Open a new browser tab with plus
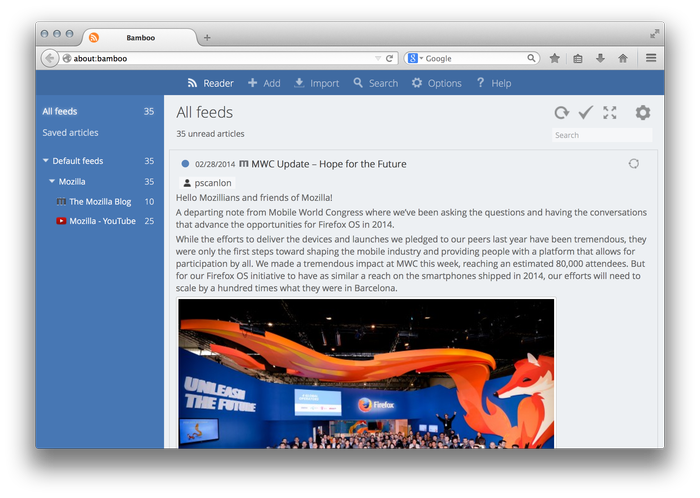 coord(207,37)
